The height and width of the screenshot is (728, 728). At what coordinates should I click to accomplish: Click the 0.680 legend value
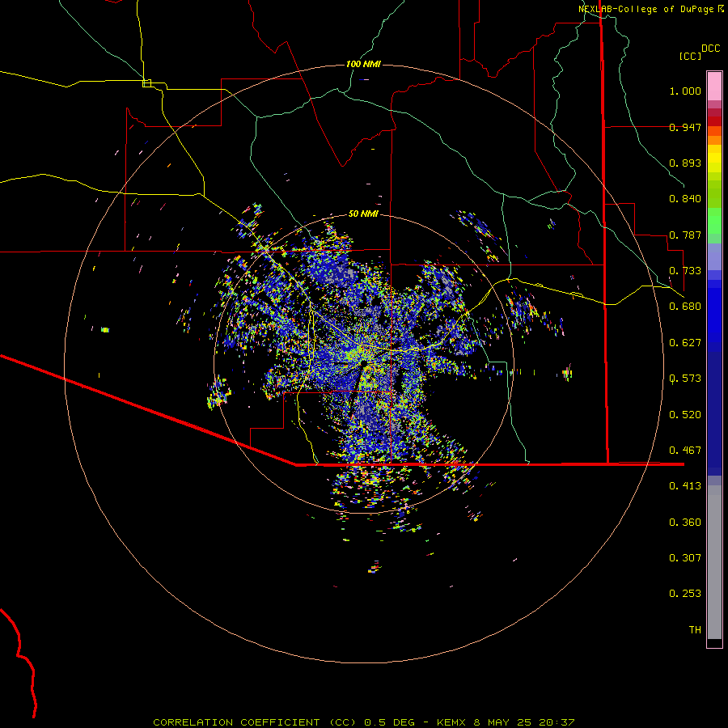pyautogui.click(x=685, y=306)
